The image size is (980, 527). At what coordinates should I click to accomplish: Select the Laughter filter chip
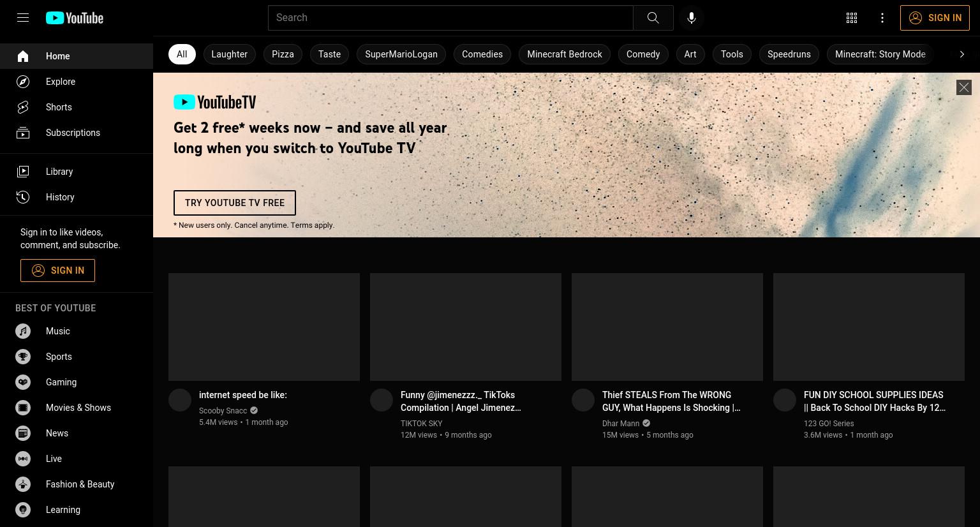click(x=229, y=54)
